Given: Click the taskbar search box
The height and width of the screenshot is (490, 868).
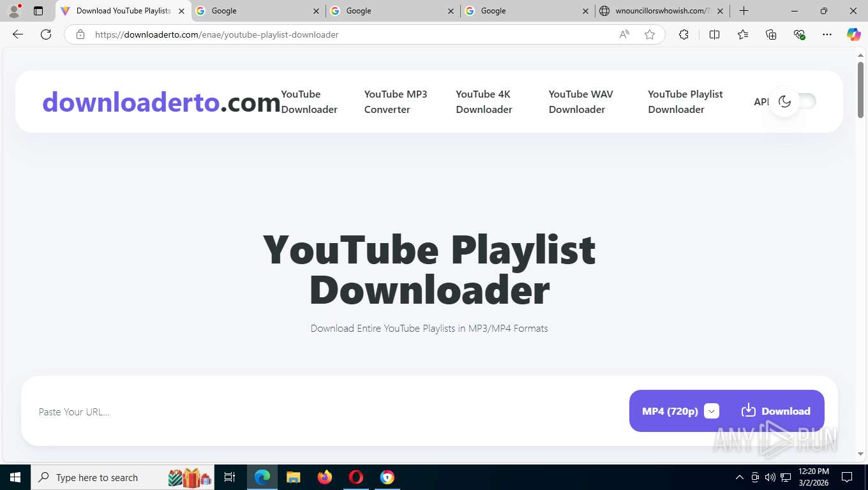Looking at the screenshot, I should click(x=124, y=477).
